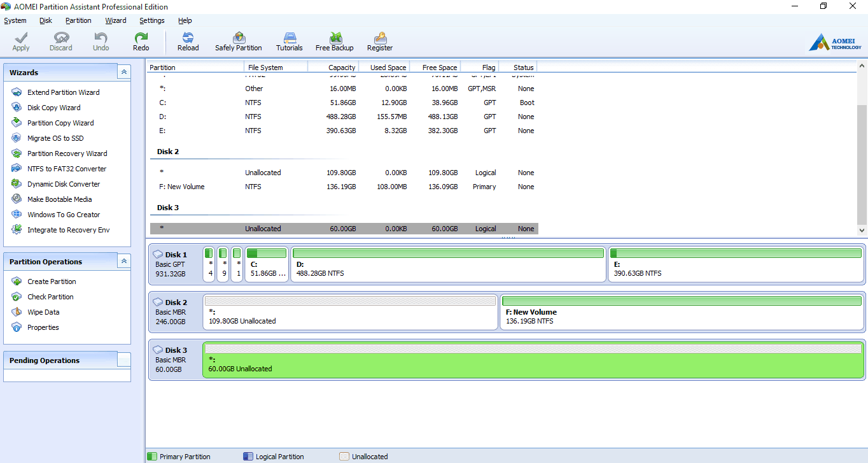Screen dimensions: 868x463
Task: Click the Create Partition icon
Action: [17, 281]
